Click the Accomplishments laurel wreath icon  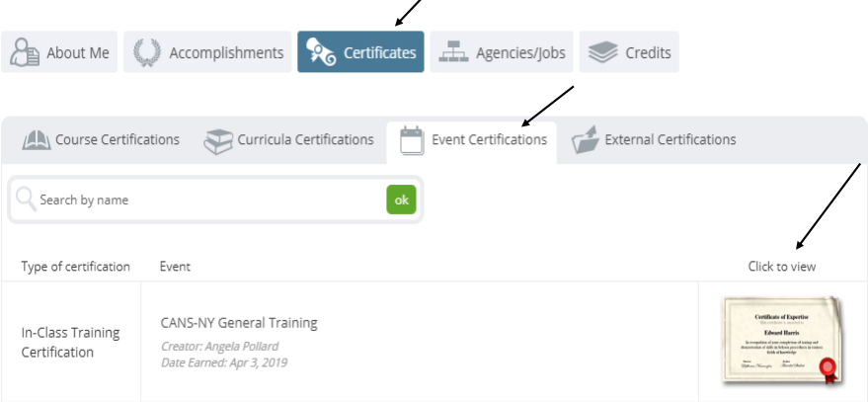click(x=147, y=52)
